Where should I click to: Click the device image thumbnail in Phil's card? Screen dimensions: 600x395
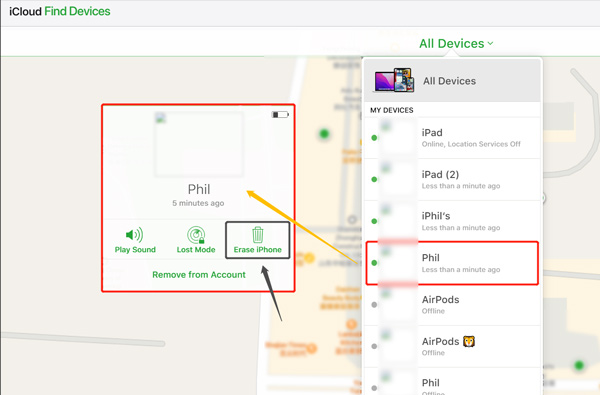pos(199,144)
